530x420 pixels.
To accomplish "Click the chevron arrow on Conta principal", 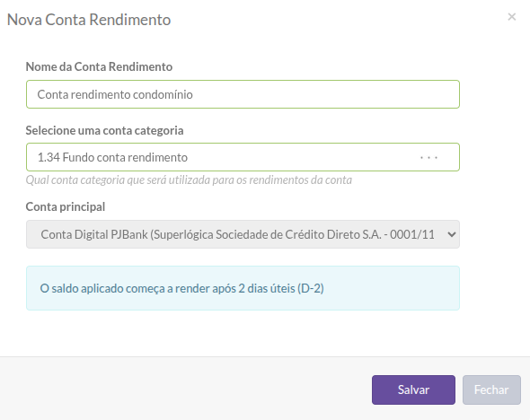I will pos(452,234).
